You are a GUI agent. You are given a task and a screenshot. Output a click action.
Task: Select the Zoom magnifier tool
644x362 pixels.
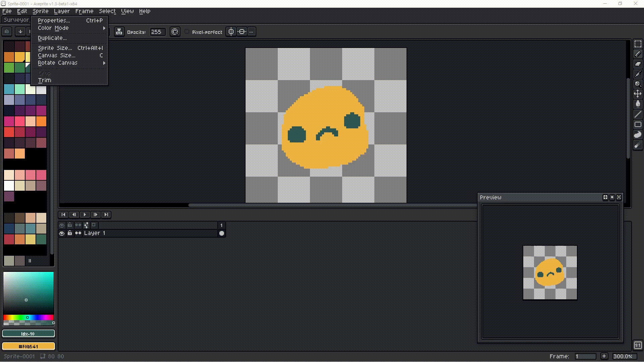pos(638,84)
